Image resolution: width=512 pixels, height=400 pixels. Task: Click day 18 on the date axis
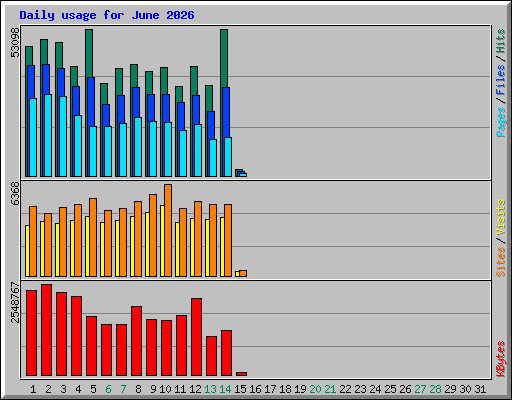coord(285,389)
